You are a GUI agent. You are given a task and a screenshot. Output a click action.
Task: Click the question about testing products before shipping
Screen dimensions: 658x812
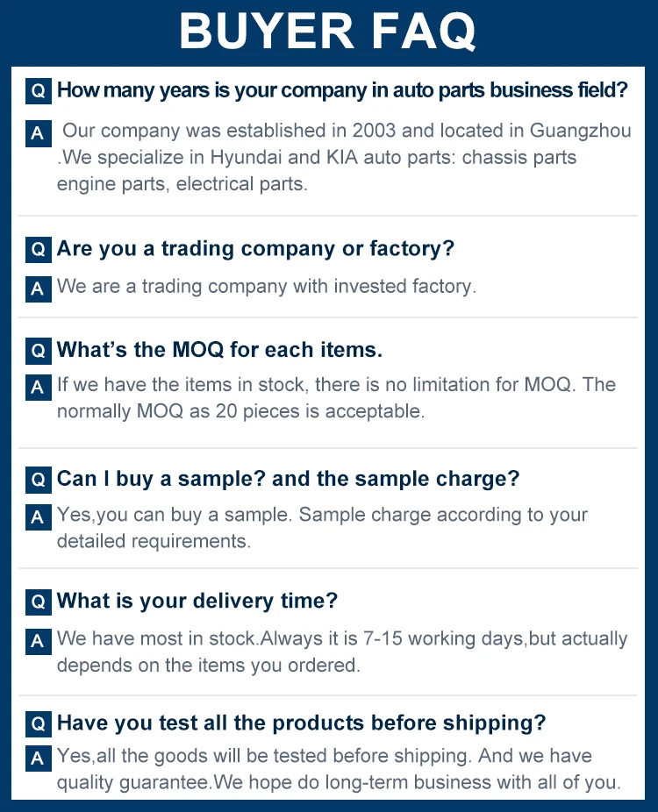pyautogui.click(x=301, y=723)
